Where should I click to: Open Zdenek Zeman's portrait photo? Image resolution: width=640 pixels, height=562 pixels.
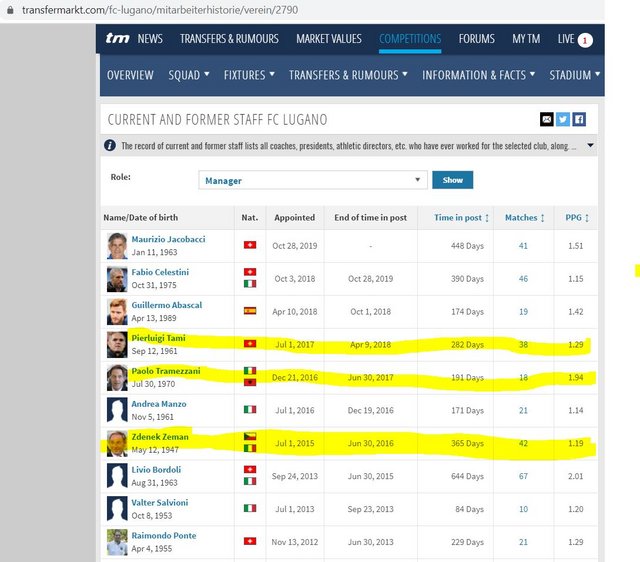pos(117,444)
